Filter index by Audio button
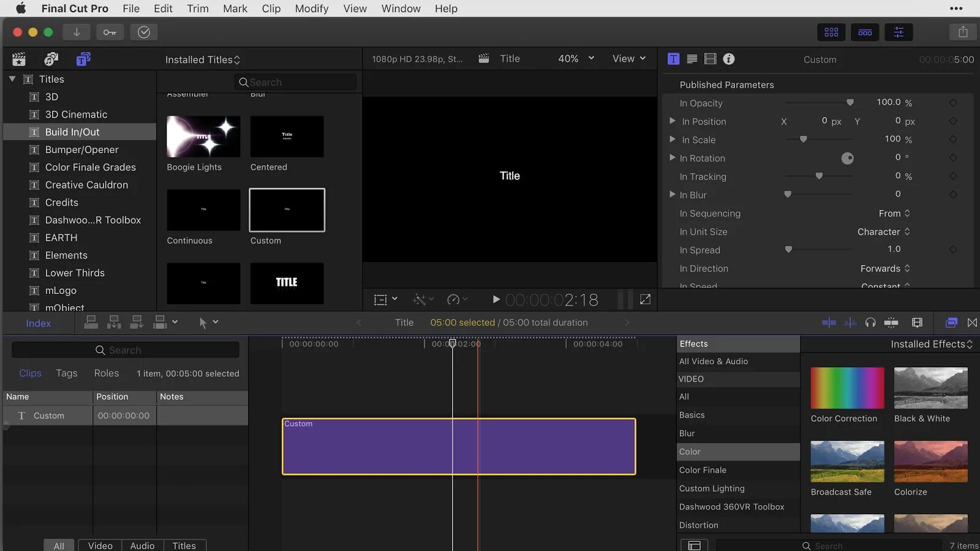The width and height of the screenshot is (980, 551). click(142, 545)
